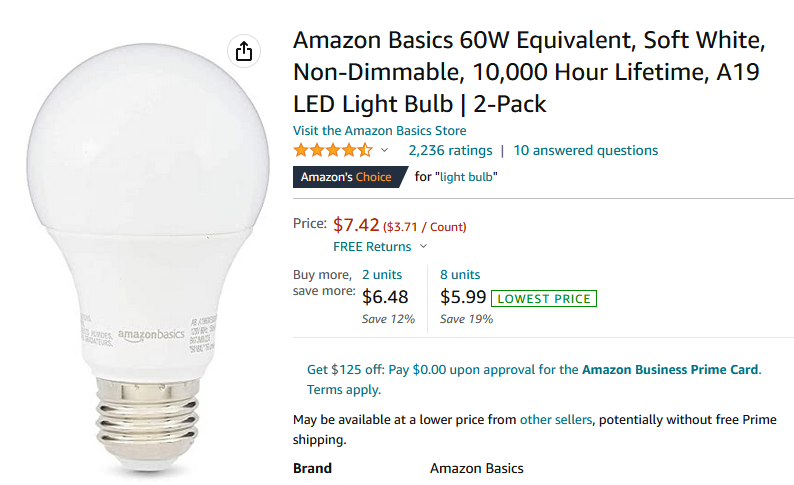Click the star rating icons
The image size is (794, 485).
[332, 151]
